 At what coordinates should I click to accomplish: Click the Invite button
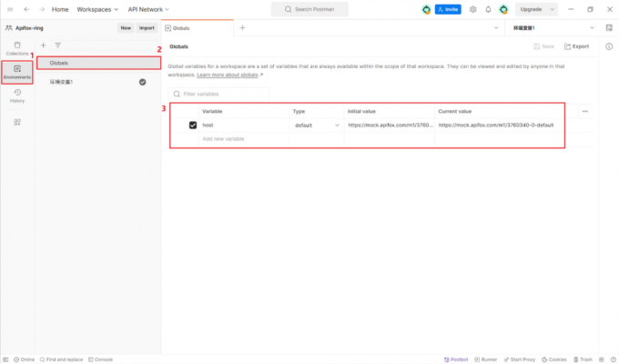click(448, 9)
